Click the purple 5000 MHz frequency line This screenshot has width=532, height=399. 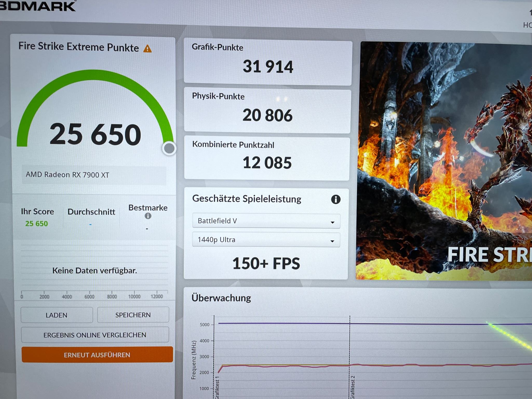[x=375, y=324]
